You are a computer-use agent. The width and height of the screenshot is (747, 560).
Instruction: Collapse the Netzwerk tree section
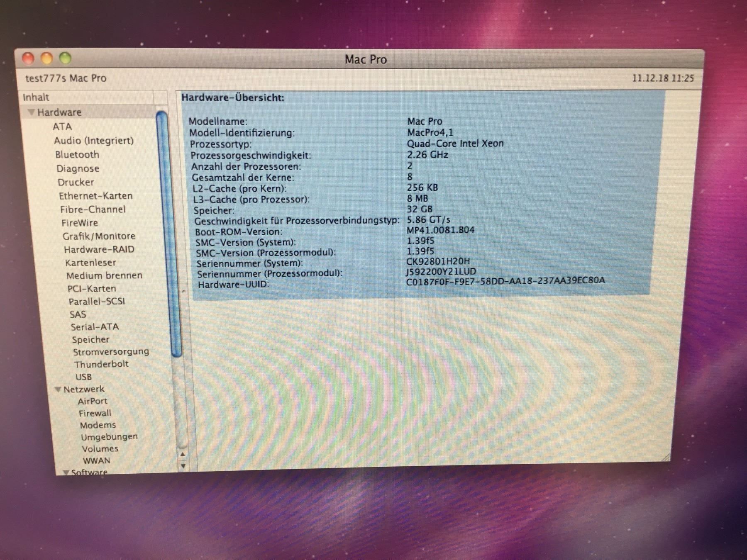[58, 389]
